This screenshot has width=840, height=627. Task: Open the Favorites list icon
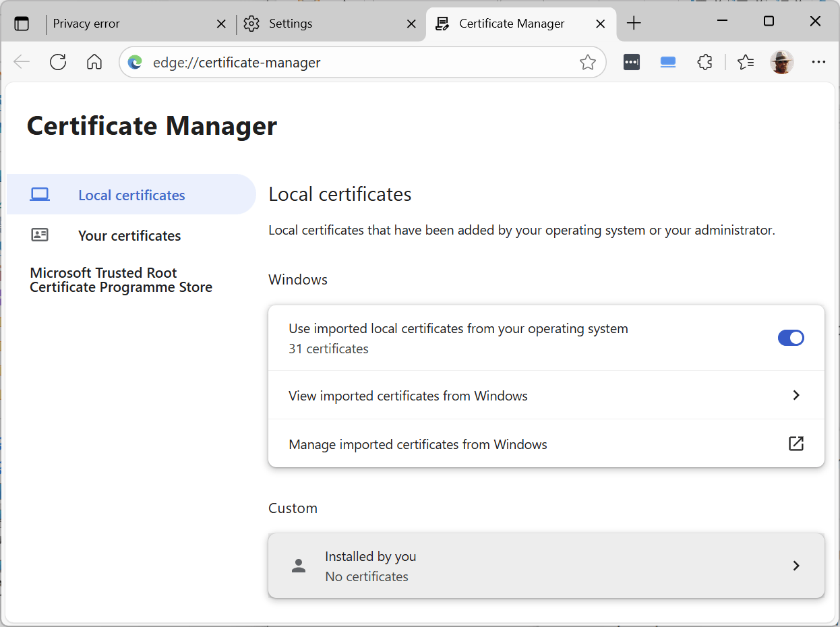(x=745, y=62)
